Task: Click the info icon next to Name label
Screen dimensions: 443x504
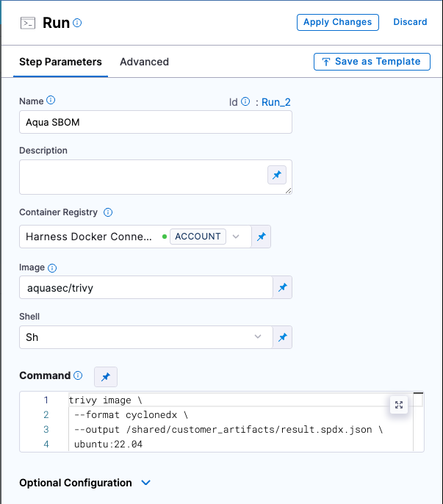Action: (51, 101)
